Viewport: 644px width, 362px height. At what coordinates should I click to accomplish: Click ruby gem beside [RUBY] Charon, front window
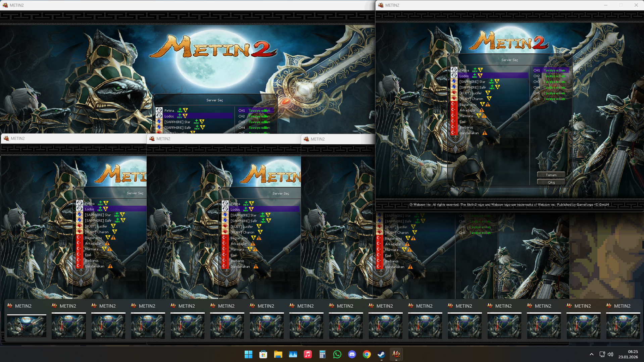(x=454, y=99)
